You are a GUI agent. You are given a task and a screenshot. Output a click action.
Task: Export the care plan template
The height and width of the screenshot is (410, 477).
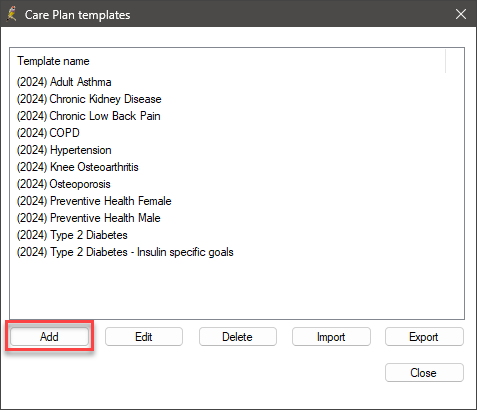pyautogui.click(x=424, y=337)
